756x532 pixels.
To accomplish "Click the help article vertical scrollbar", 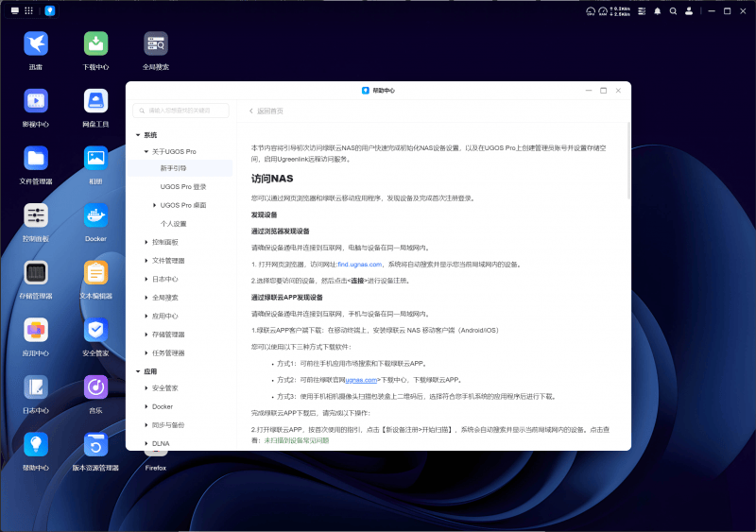I will 628,161.
